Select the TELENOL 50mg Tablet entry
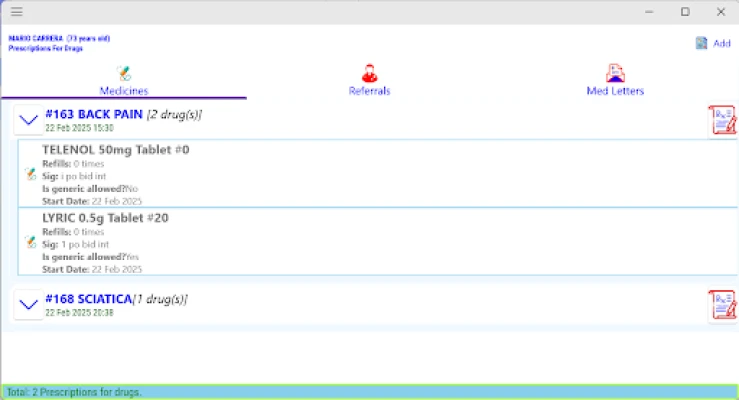739x400 pixels. pos(116,150)
